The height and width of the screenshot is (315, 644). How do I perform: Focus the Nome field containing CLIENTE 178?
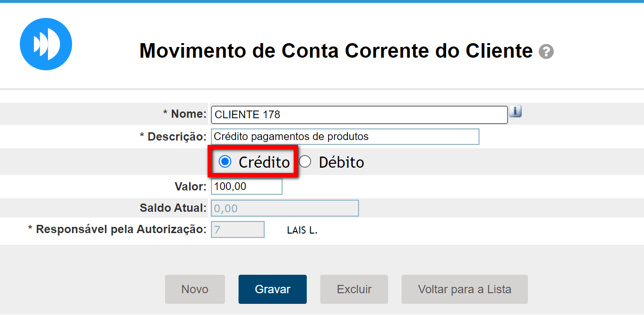359,115
